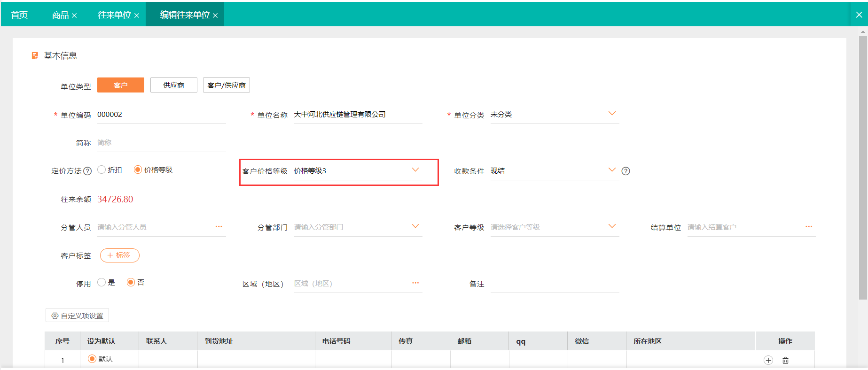This screenshot has height=370, width=868.
Task: Select the 默认 contact radio in row 1
Action: click(92, 359)
